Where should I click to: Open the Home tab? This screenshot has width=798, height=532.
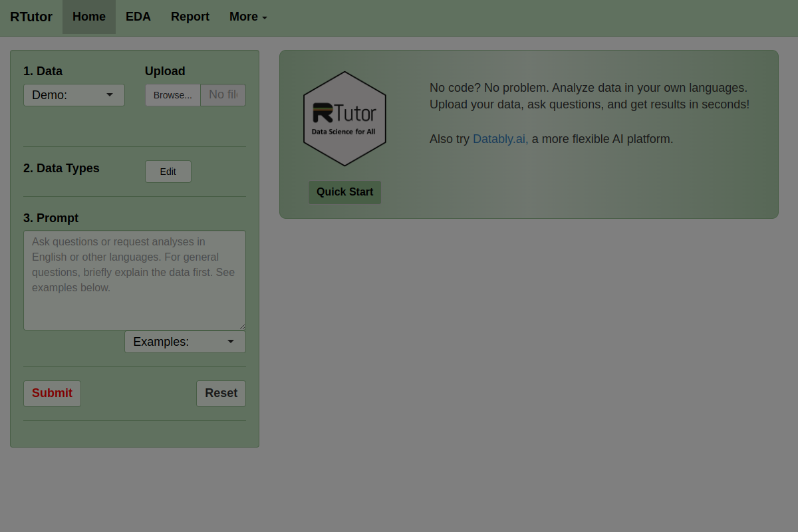coord(89,17)
